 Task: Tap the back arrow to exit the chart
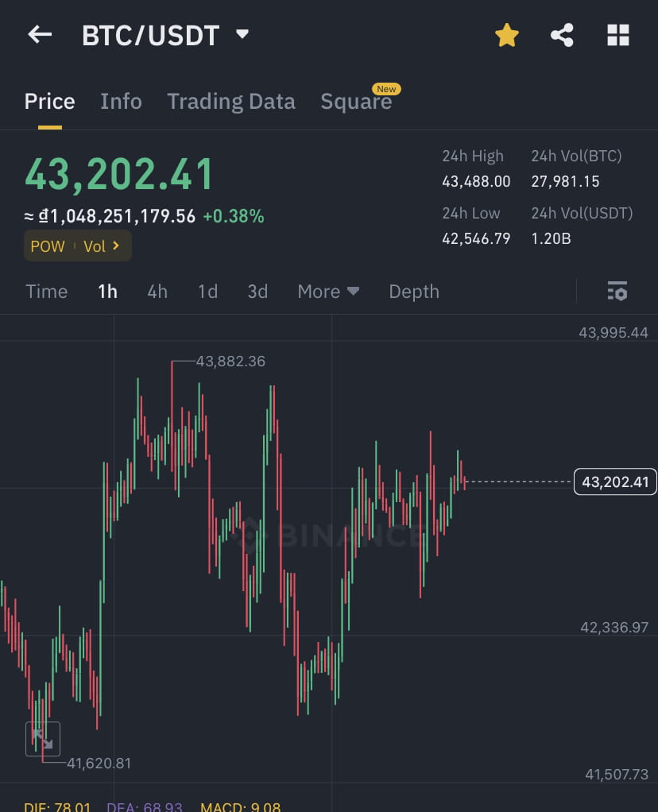40,34
